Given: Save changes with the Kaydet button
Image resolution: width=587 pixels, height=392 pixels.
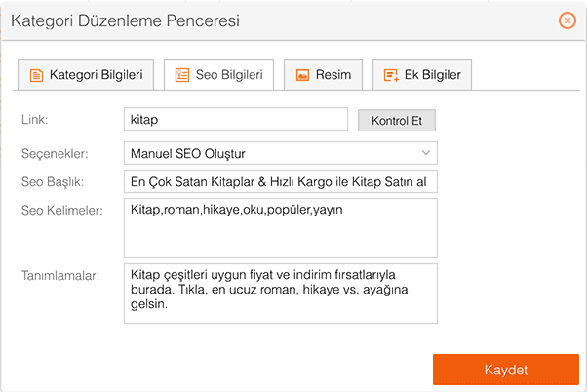Looking at the screenshot, I should (506, 370).
